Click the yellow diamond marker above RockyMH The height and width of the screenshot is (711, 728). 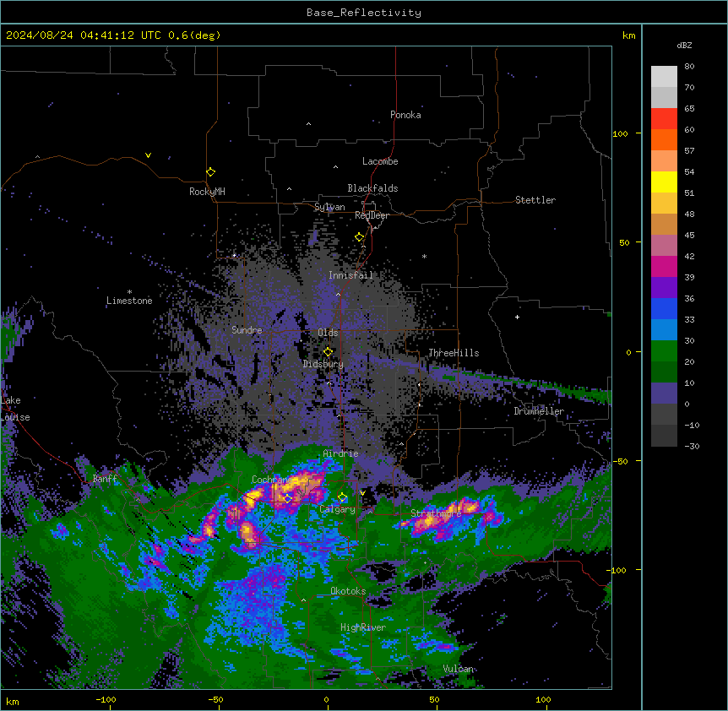pos(210,172)
